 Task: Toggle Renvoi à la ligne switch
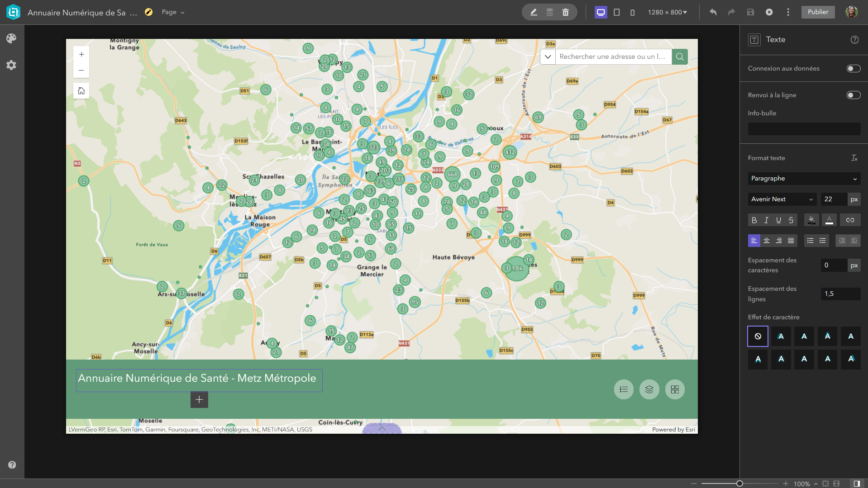coord(854,95)
